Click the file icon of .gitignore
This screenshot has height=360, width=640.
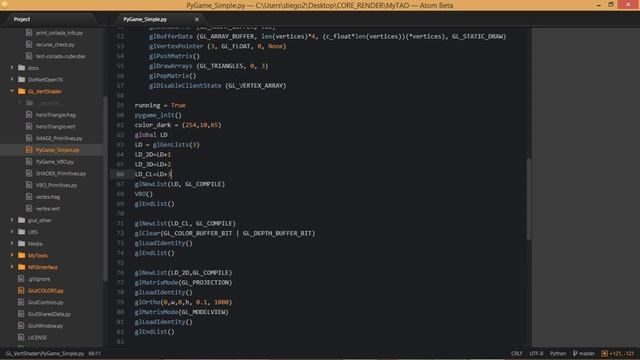[21, 279]
